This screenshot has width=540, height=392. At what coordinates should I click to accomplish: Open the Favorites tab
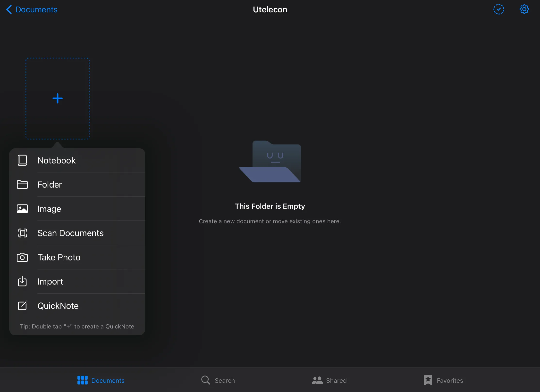[444, 380]
